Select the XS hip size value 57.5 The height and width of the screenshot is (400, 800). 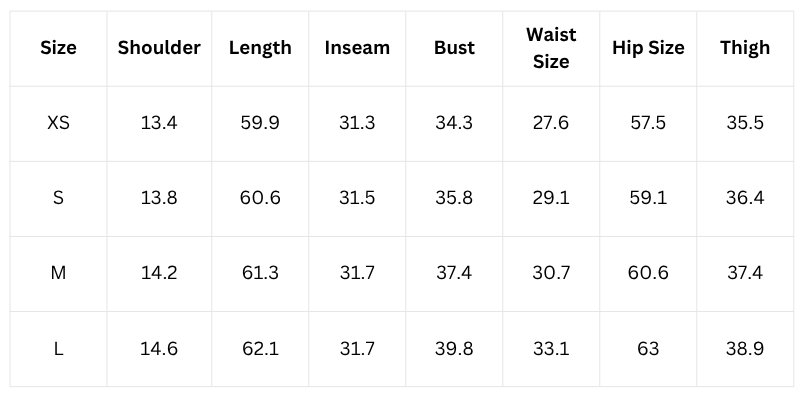(648, 123)
